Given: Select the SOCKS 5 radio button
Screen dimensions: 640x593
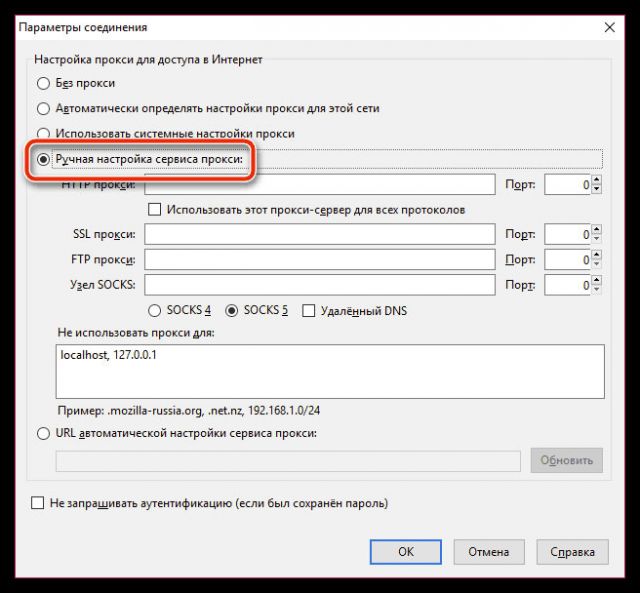Looking at the screenshot, I should click(x=231, y=311).
